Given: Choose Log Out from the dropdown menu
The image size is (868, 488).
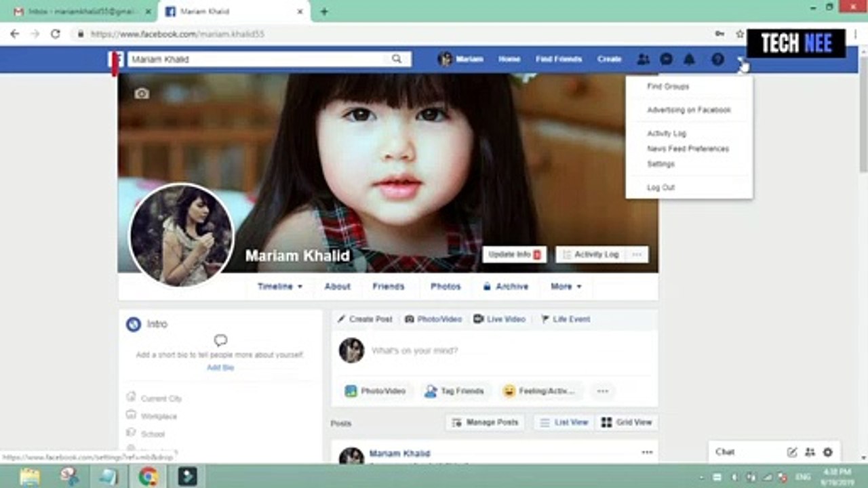Looking at the screenshot, I should coord(660,188).
